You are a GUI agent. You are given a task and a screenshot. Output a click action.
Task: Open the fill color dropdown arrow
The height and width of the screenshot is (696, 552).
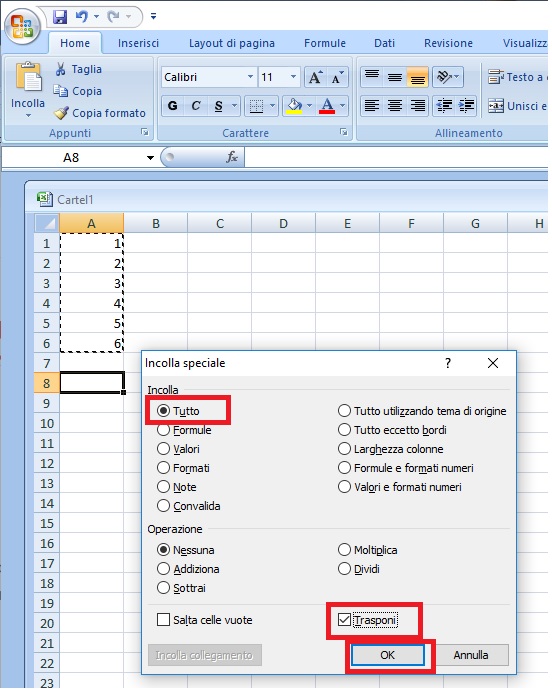point(309,106)
